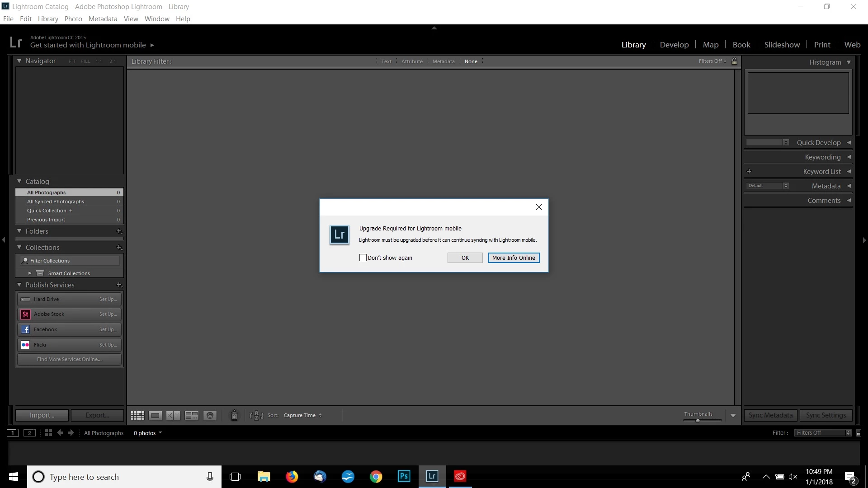Expand the Smart Collections tree item
The width and height of the screenshot is (868, 488).
tap(30, 273)
